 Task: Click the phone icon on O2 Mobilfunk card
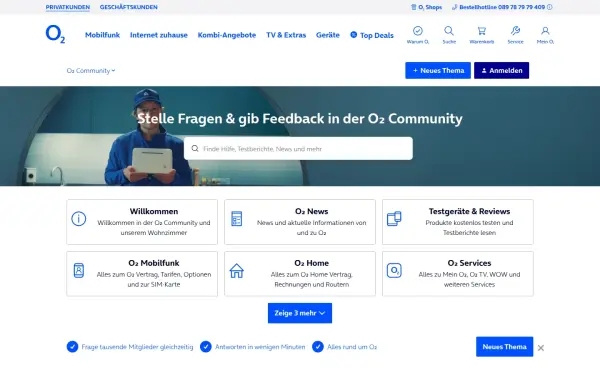(x=79, y=271)
